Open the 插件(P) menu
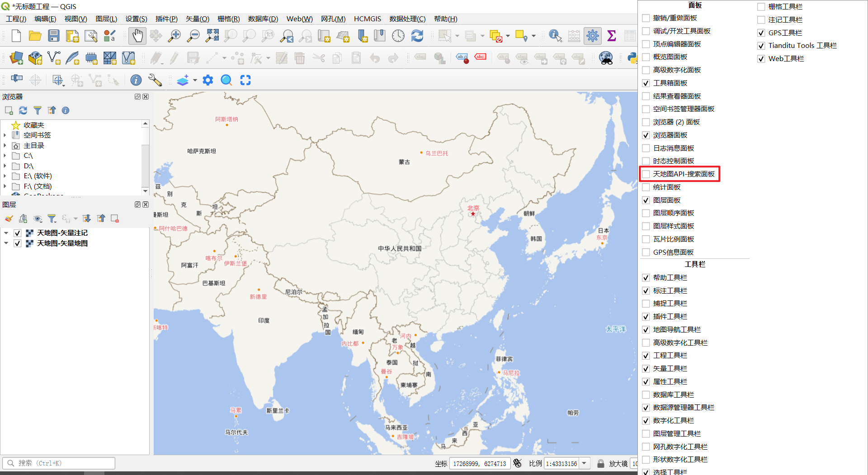 [166, 19]
